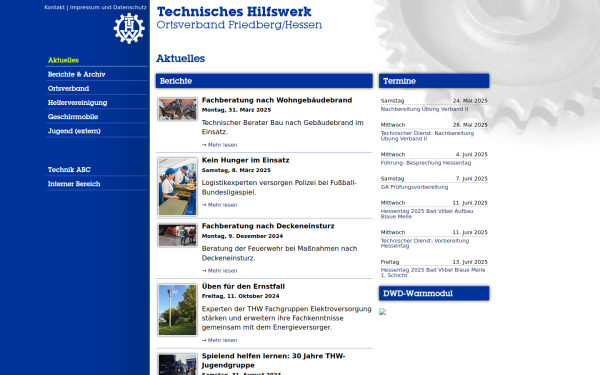Image resolution: width=600 pixels, height=375 pixels.
Task: Click the date 28. Mai 2025
Action: [470, 125]
